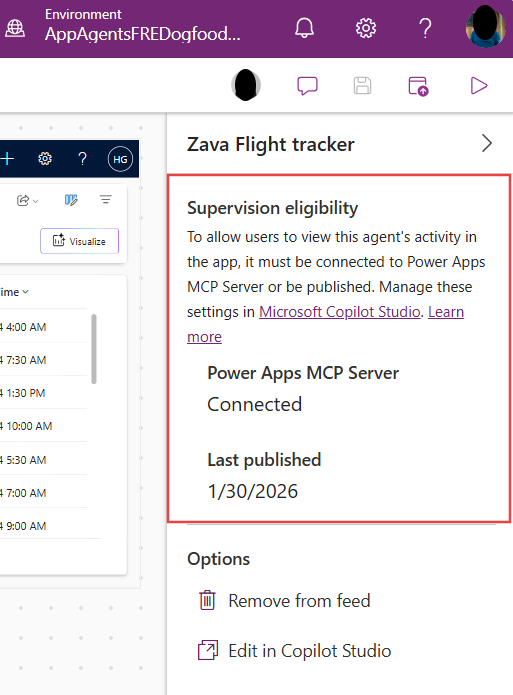Click the trash icon beside Remove from feed
Screen dimensions: 513x695
coord(207,601)
